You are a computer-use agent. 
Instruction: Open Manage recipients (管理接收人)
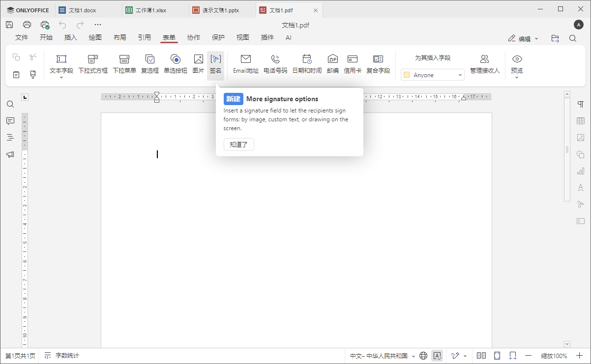(x=484, y=64)
